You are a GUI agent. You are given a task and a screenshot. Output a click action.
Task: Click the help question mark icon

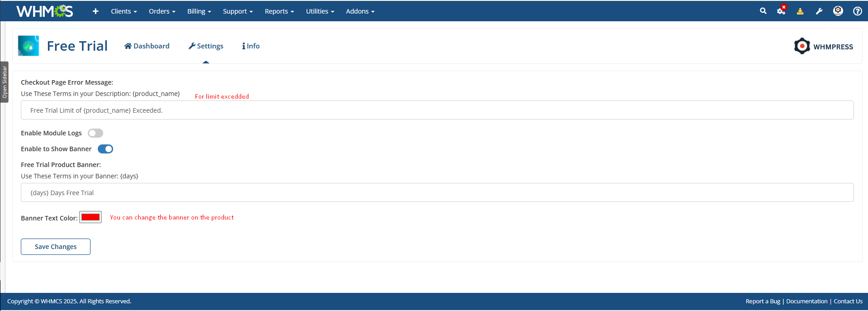click(x=857, y=11)
